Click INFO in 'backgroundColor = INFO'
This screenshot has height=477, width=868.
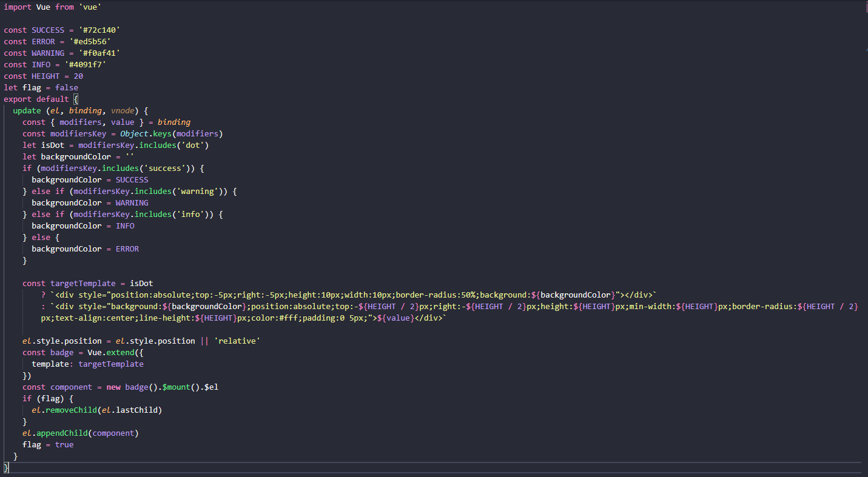point(125,225)
